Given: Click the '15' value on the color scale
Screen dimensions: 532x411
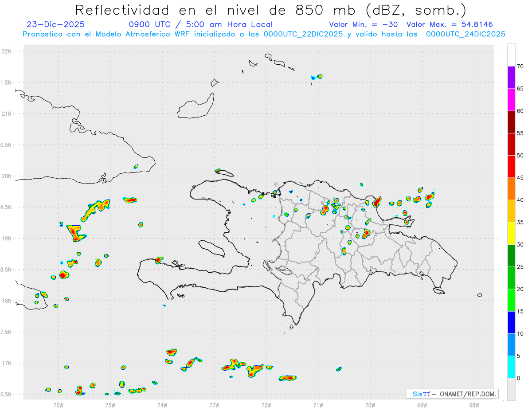Looking at the screenshot, I should 520,311.
